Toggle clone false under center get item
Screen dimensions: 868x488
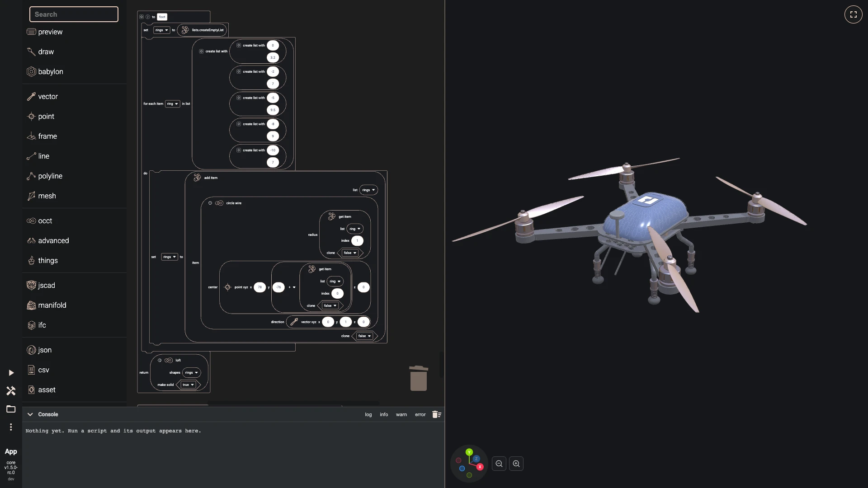click(x=330, y=306)
